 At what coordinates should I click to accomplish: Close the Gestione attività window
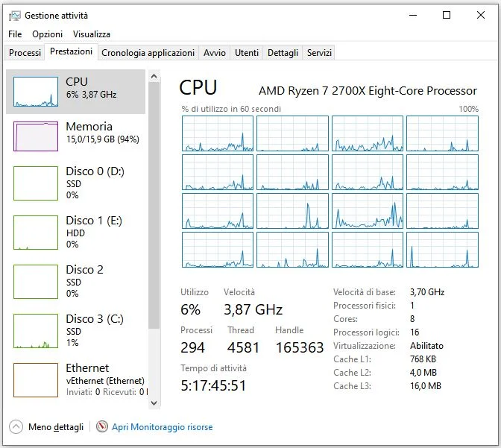[481, 15]
